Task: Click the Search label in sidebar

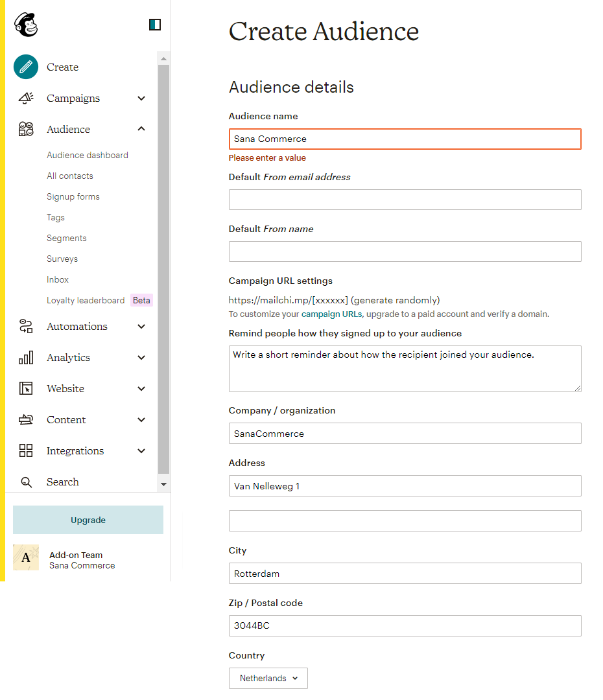Action: [x=62, y=482]
